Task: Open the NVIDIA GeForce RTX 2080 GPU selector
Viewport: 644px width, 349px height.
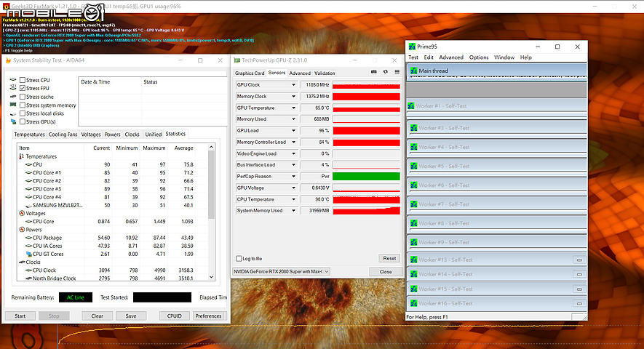Action: (x=282, y=271)
